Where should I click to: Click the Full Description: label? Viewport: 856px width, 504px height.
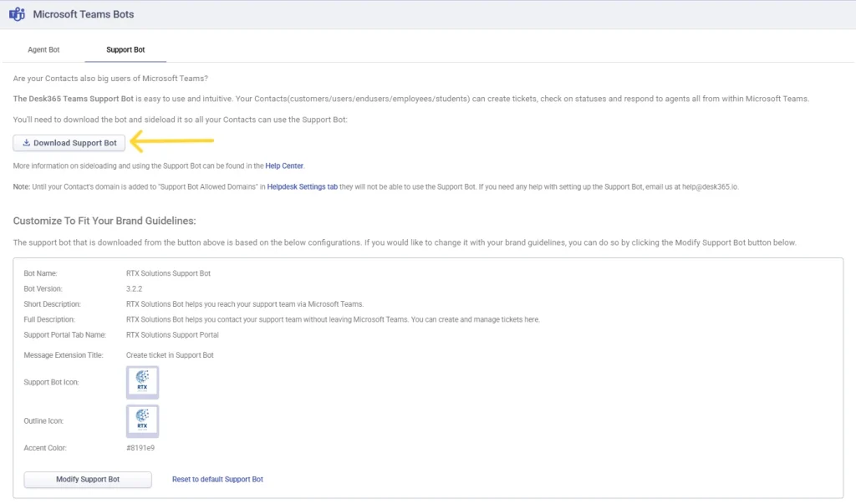(49, 319)
